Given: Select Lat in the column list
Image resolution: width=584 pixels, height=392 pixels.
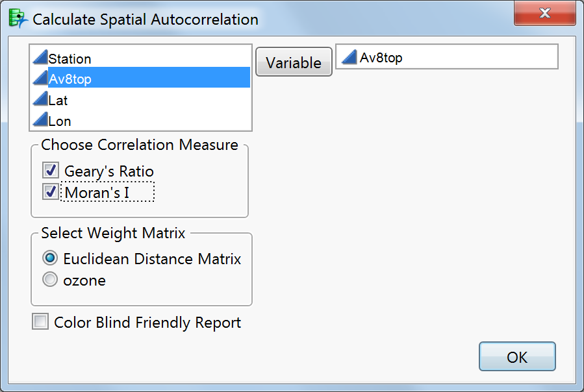Looking at the screenshot, I should click(x=58, y=99).
